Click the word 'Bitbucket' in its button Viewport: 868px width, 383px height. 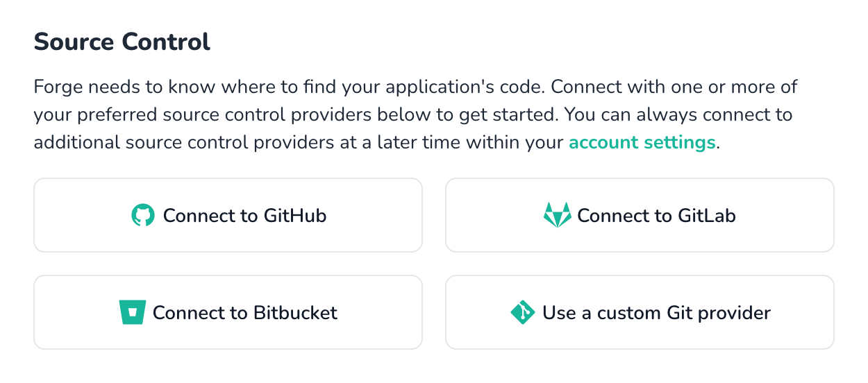click(x=294, y=313)
